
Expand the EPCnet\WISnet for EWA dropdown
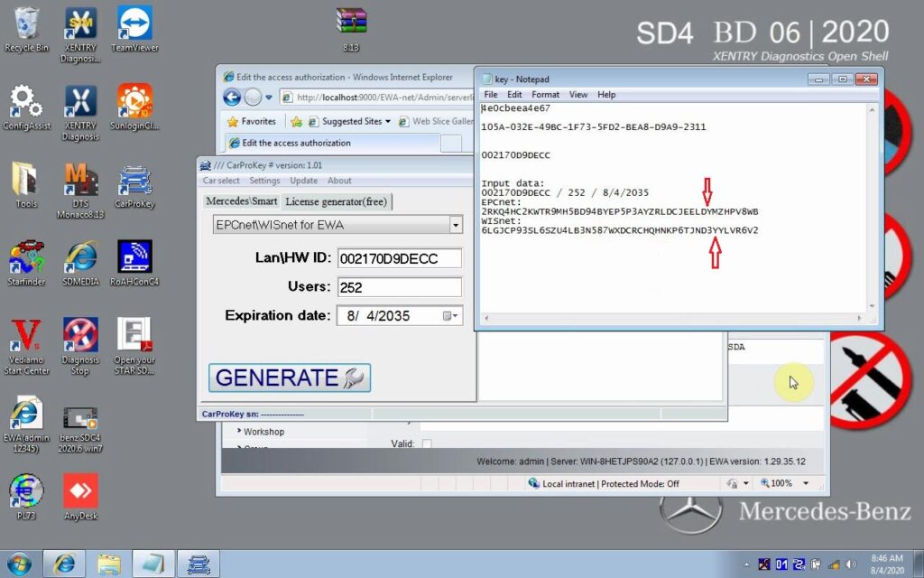(x=456, y=225)
